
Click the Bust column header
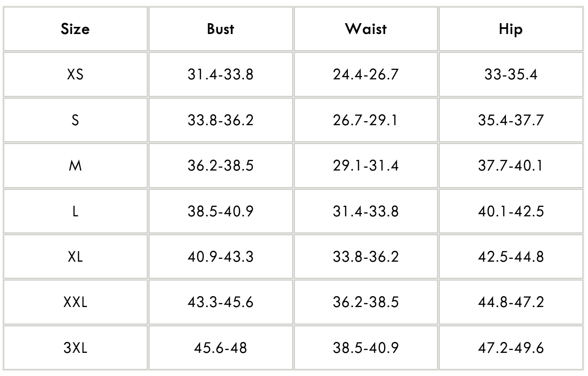point(220,29)
